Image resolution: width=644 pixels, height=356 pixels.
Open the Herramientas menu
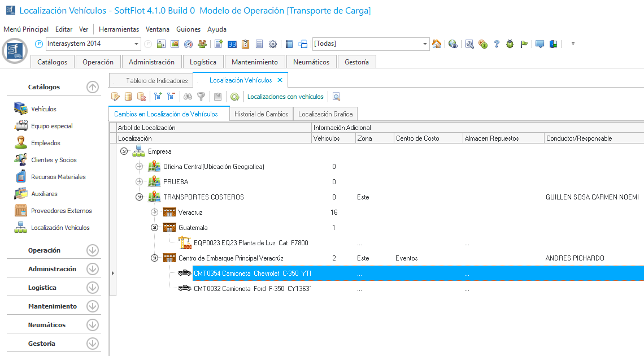pyautogui.click(x=119, y=29)
